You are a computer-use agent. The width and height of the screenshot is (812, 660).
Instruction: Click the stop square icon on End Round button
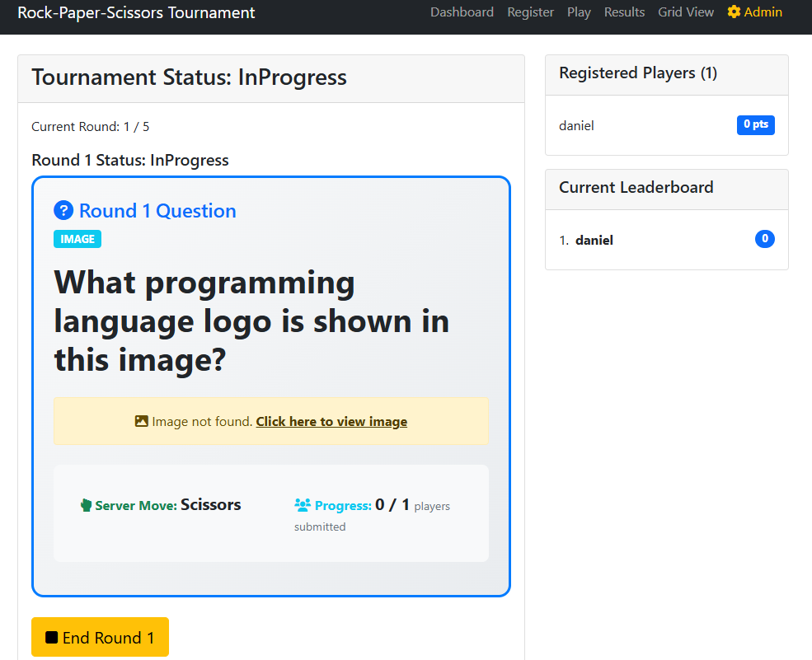tap(52, 638)
